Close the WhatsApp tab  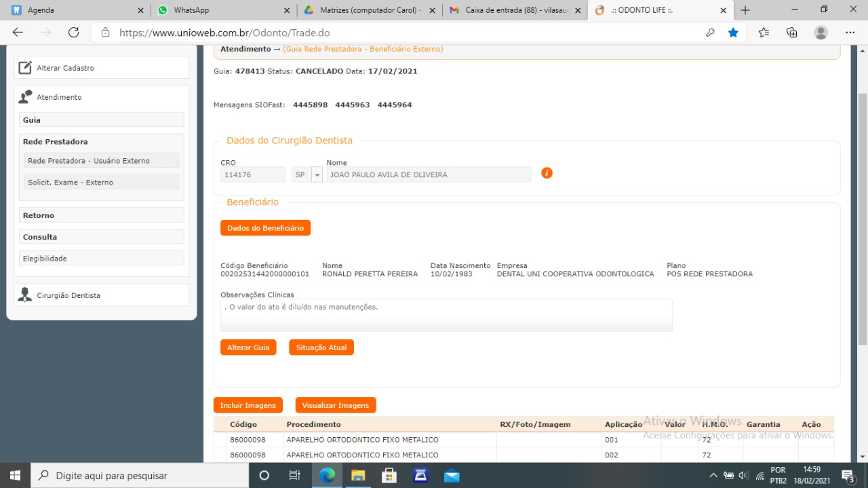click(288, 10)
